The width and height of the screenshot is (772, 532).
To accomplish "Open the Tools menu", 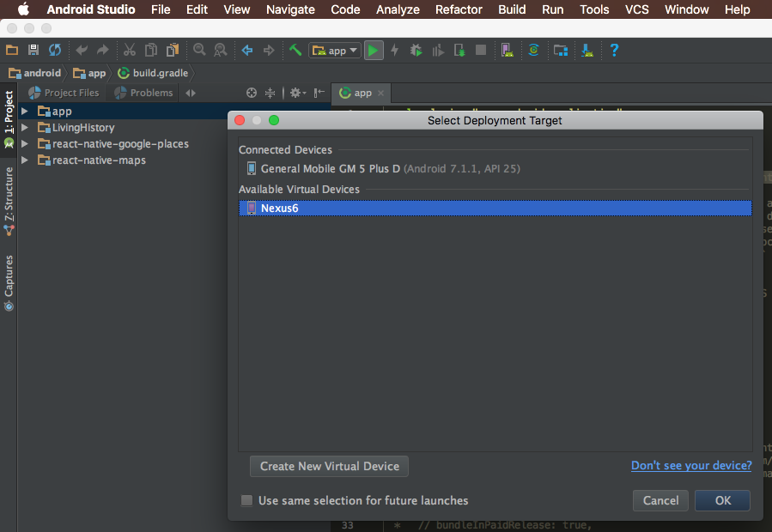I will click(x=594, y=9).
